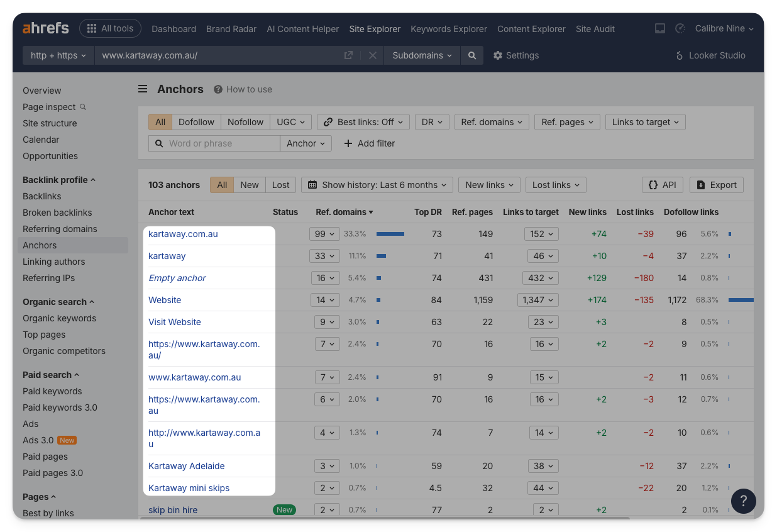777x532 pixels.
Task: Expand the Show history: Last 6 months dropdown
Action: [x=377, y=185]
